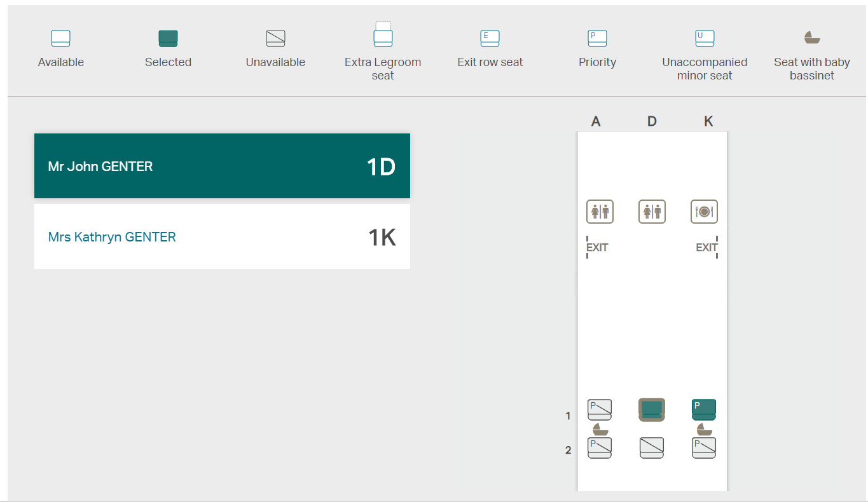Click the Available seat legend icon
868x502 pixels.
(60, 39)
